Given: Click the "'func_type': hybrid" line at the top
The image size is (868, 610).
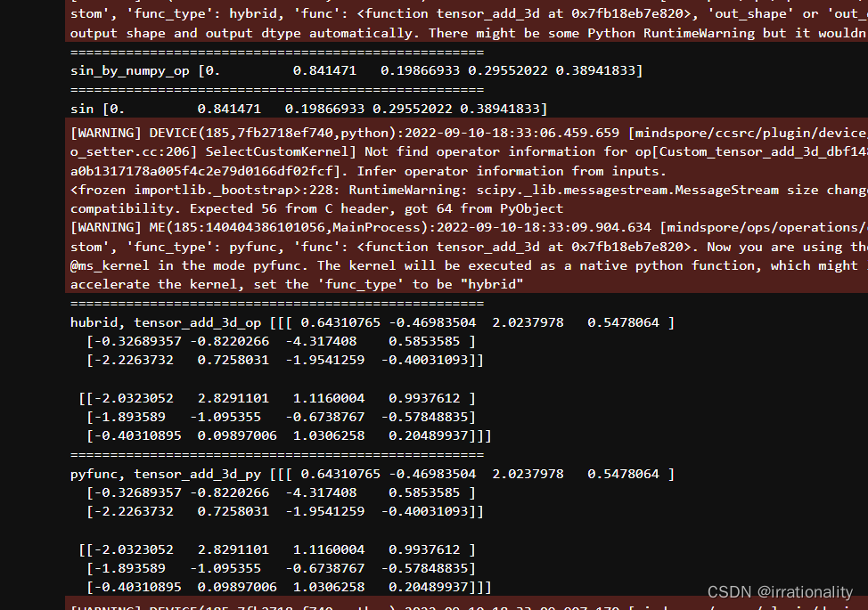Looking at the screenshot, I should pyautogui.click(x=469, y=14).
